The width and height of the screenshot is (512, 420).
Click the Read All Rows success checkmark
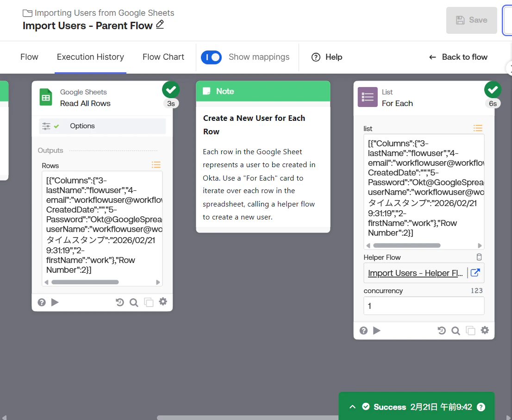coord(171,89)
